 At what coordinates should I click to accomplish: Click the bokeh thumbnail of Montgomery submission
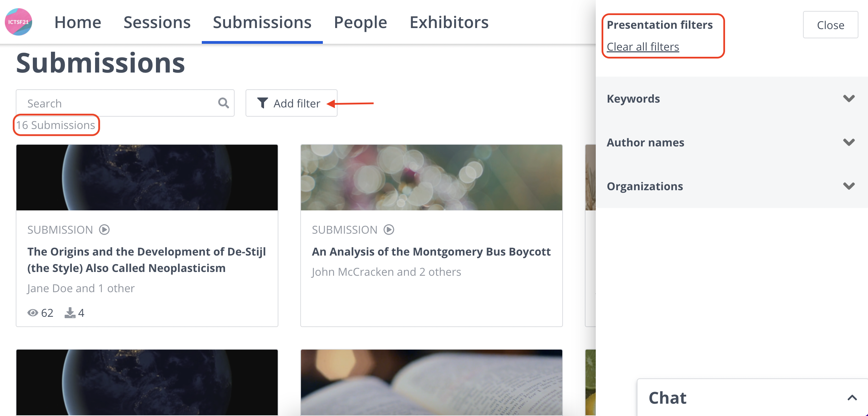(x=432, y=178)
